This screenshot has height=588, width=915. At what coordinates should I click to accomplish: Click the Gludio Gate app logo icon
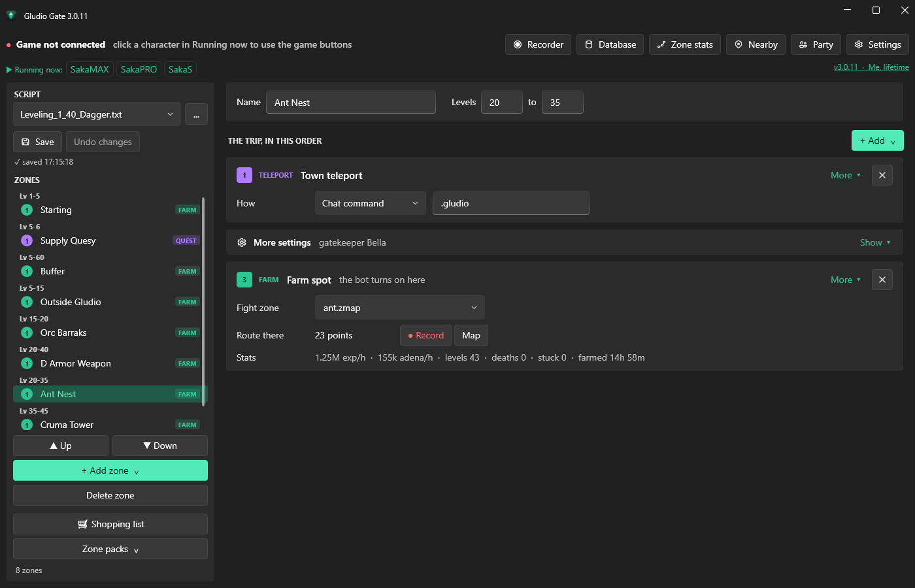(x=11, y=16)
